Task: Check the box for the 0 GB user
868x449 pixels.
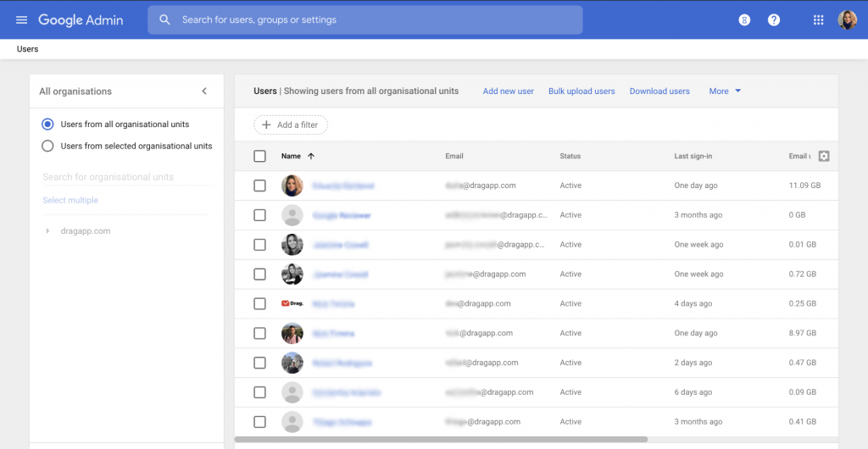Action: [x=259, y=215]
